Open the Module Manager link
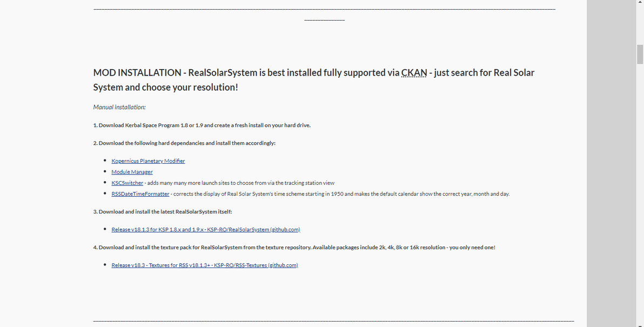 pyautogui.click(x=132, y=172)
